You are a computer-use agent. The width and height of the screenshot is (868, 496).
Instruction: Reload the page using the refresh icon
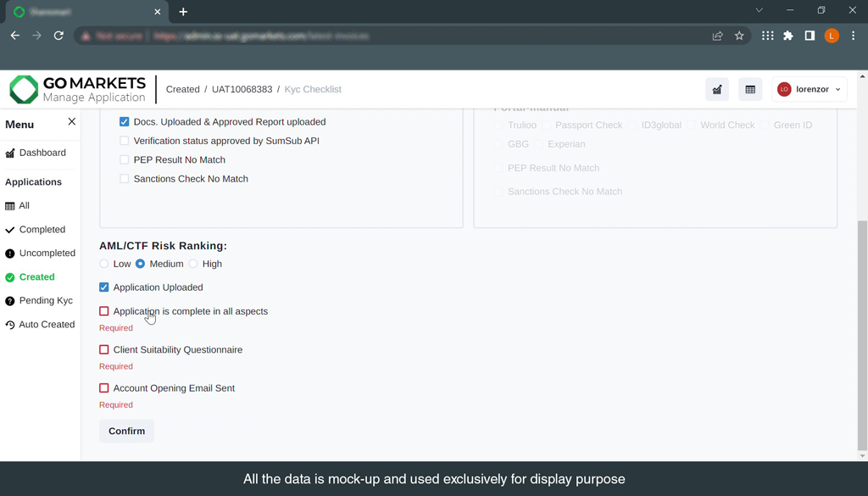58,36
